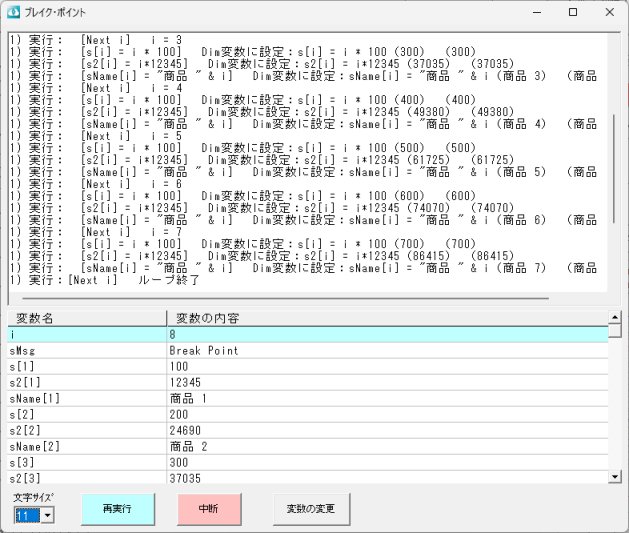Maximize the ブレイク・ポイント window
This screenshot has height=533, width=629.
[573, 12]
